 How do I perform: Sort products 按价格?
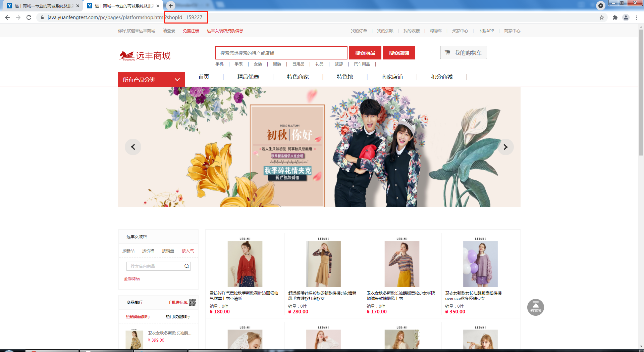point(148,251)
